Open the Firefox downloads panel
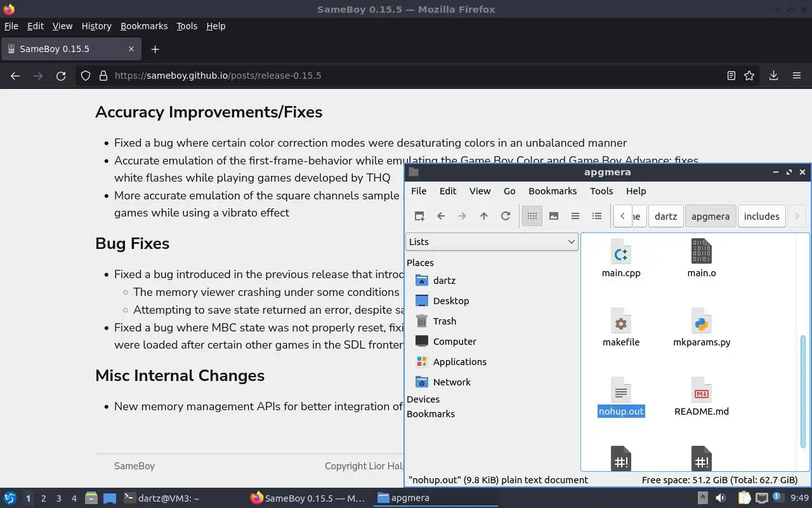The image size is (812, 508). point(773,76)
